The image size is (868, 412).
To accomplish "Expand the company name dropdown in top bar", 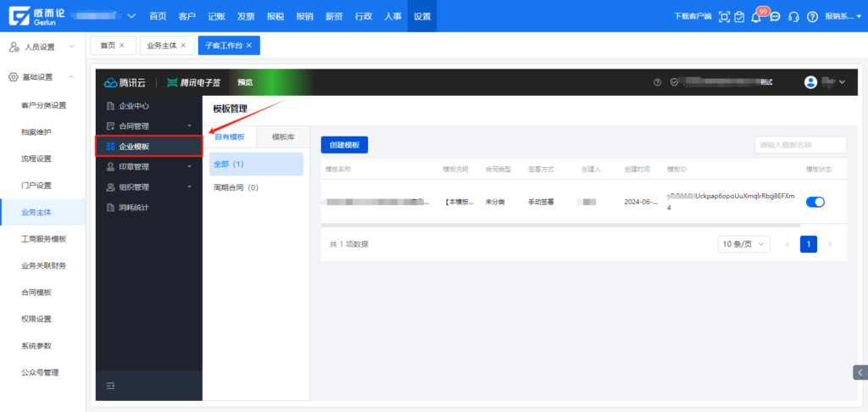I will [x=131, y=16].
